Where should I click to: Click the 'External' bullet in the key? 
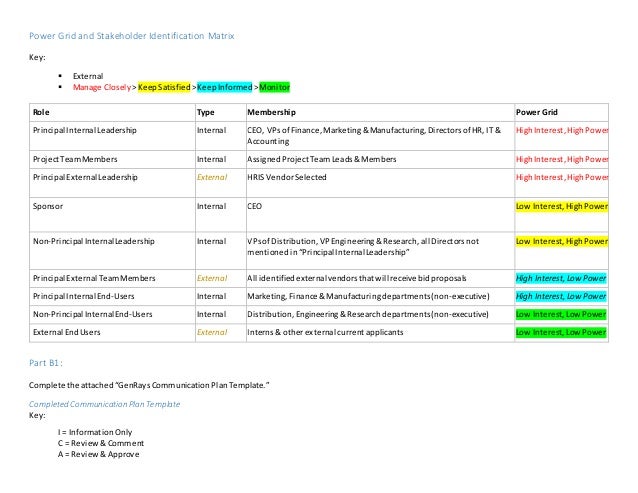[x=88, y=76]
